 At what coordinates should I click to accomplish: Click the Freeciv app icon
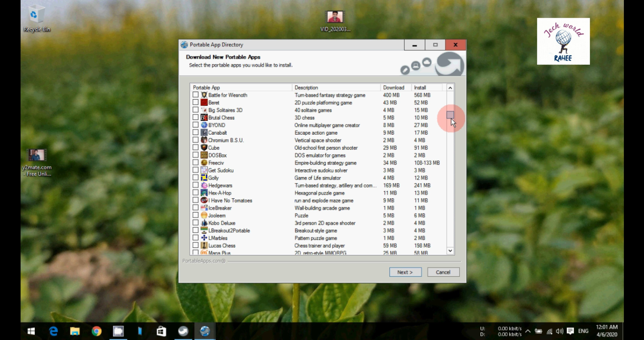click(x=204, y=163)
